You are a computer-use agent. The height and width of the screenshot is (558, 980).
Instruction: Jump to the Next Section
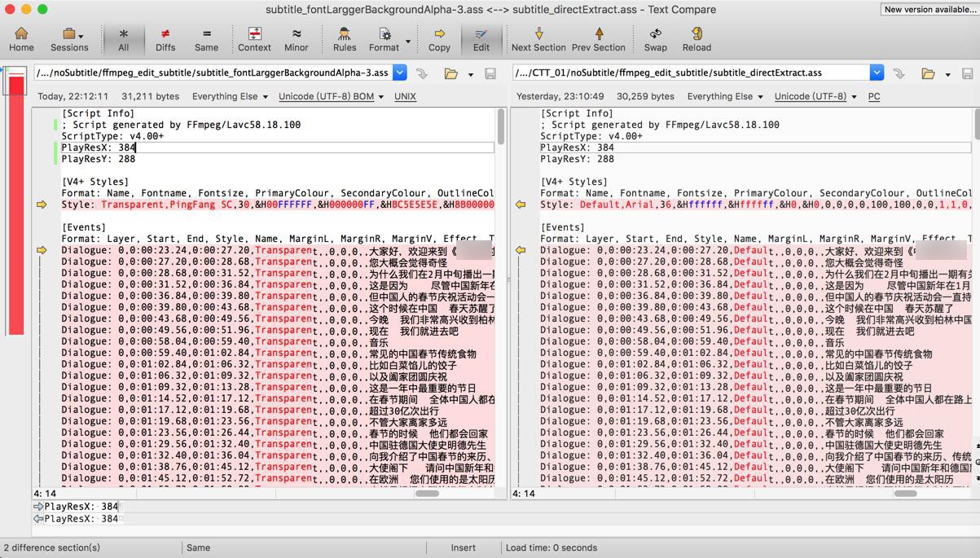pos(538,38)
